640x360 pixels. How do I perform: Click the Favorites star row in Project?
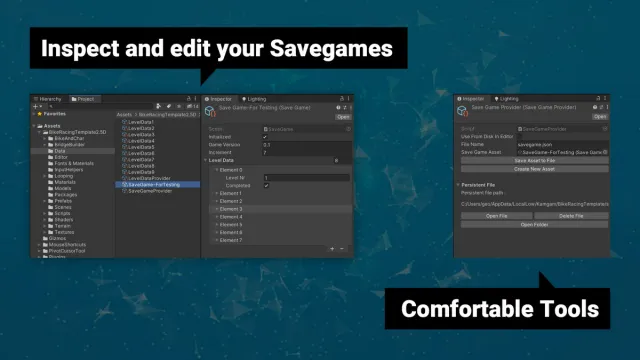point(51,114)
